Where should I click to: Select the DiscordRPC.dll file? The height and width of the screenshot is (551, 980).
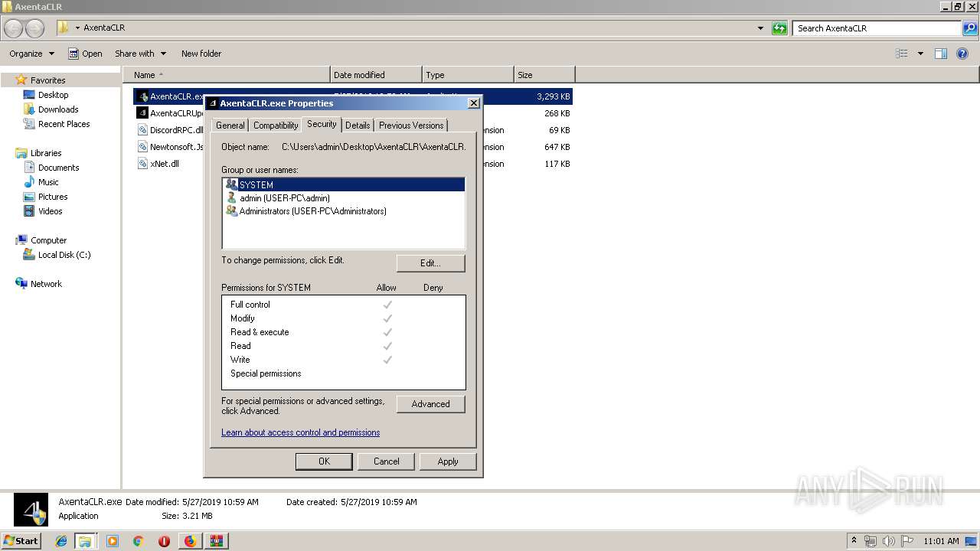tap(170, 130)
